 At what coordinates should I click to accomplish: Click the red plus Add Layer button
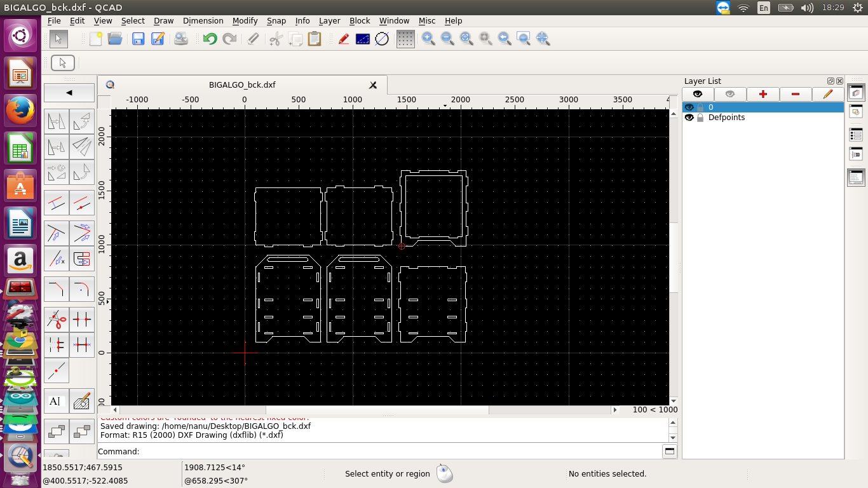763,94
